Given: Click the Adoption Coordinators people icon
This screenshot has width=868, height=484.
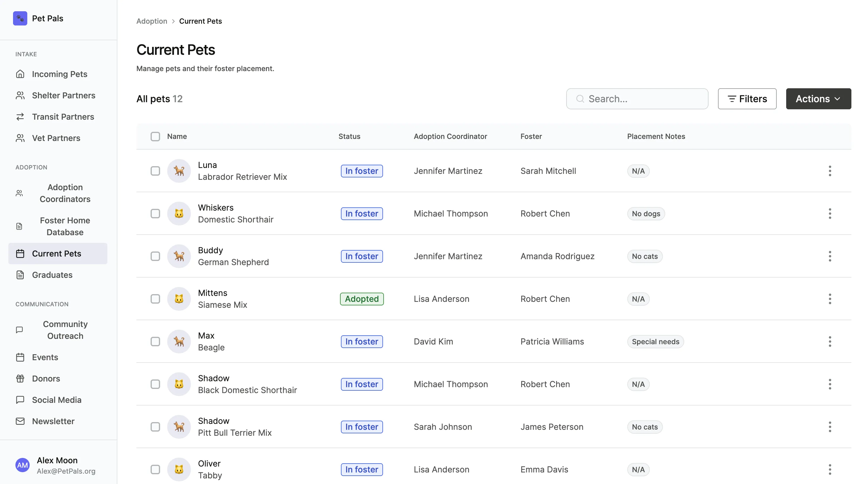Looking at the screenshot, I should (x=19, y=193).
